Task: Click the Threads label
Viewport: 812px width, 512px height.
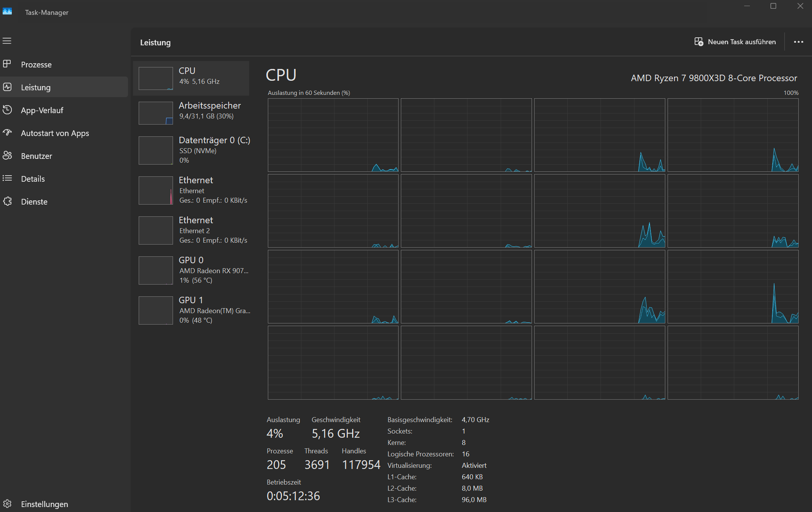Action: coord(316,451)
